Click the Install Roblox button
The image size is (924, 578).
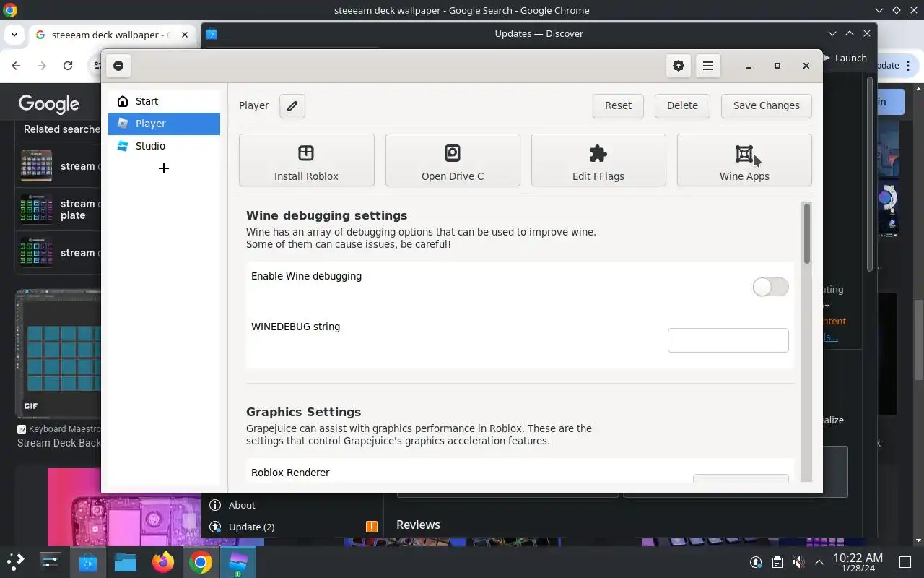pyautogui.click(x=306, y=160)
